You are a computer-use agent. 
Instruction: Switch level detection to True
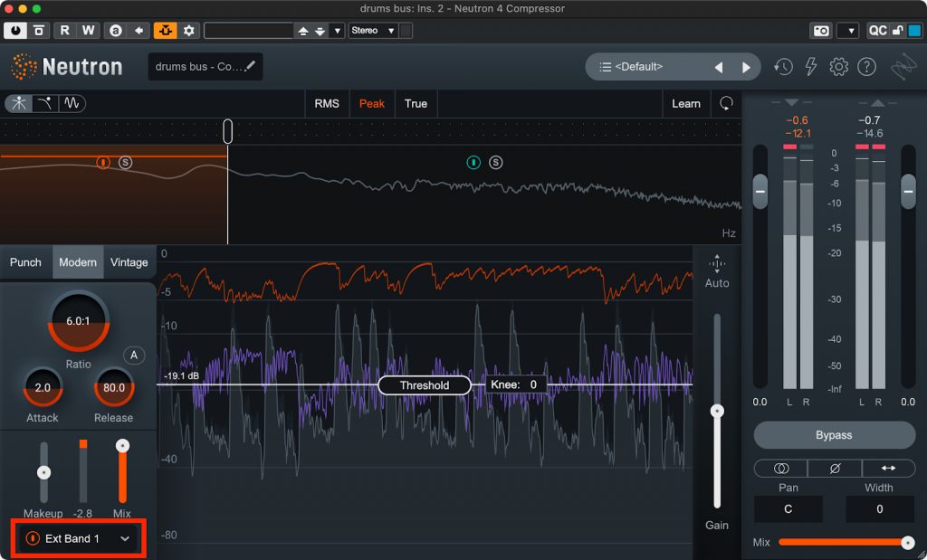(416, 103)
